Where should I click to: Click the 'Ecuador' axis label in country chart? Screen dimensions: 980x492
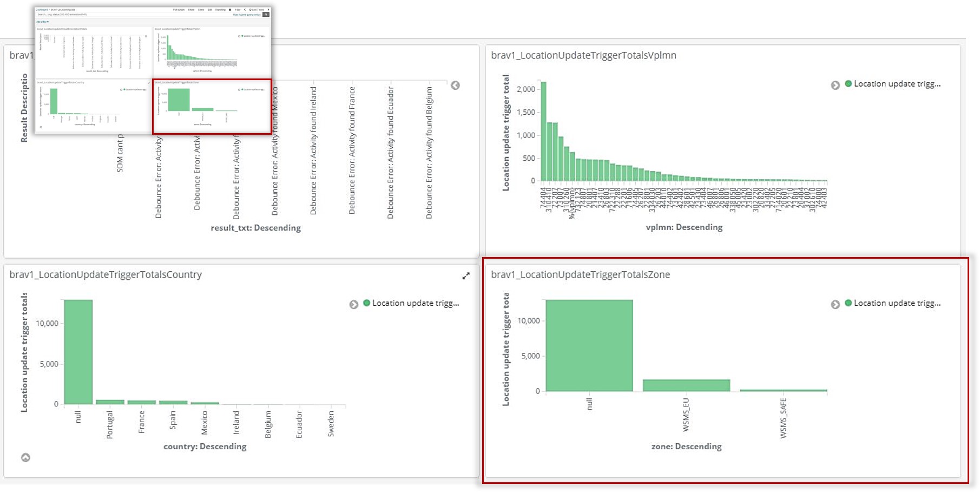pos(299,424)
